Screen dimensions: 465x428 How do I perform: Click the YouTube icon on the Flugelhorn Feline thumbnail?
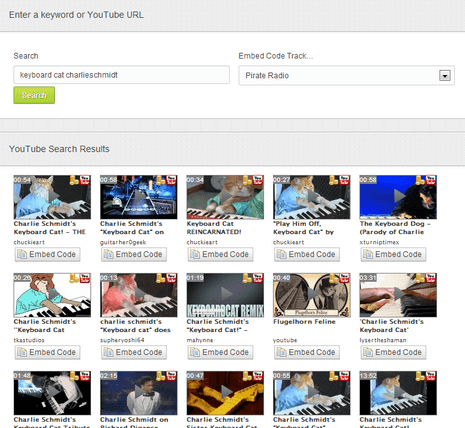344,278
